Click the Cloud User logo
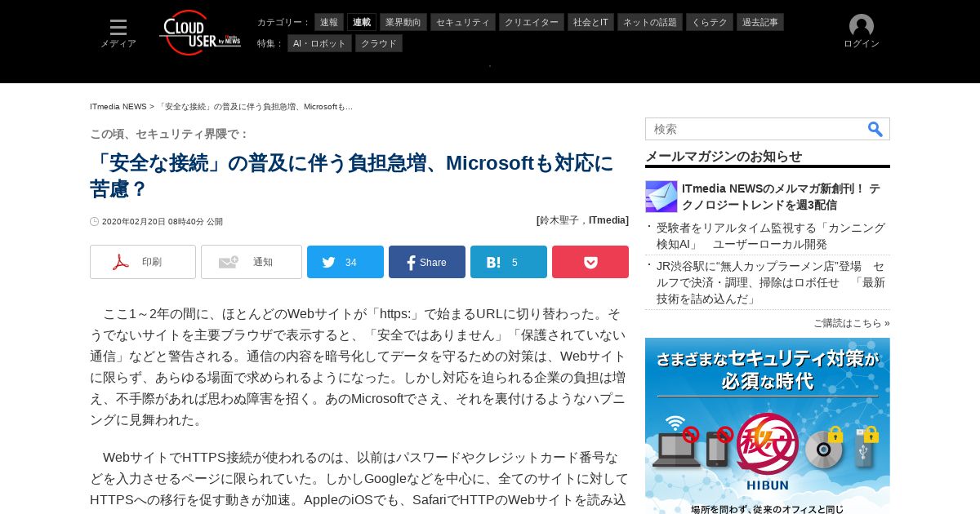This screenshot has height=514, width=980. tap(200, 33)
